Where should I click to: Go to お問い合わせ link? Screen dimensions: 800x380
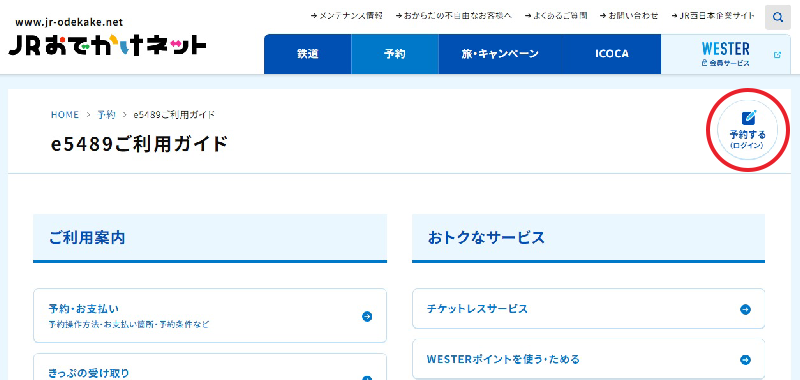click(x=629, y=16)
